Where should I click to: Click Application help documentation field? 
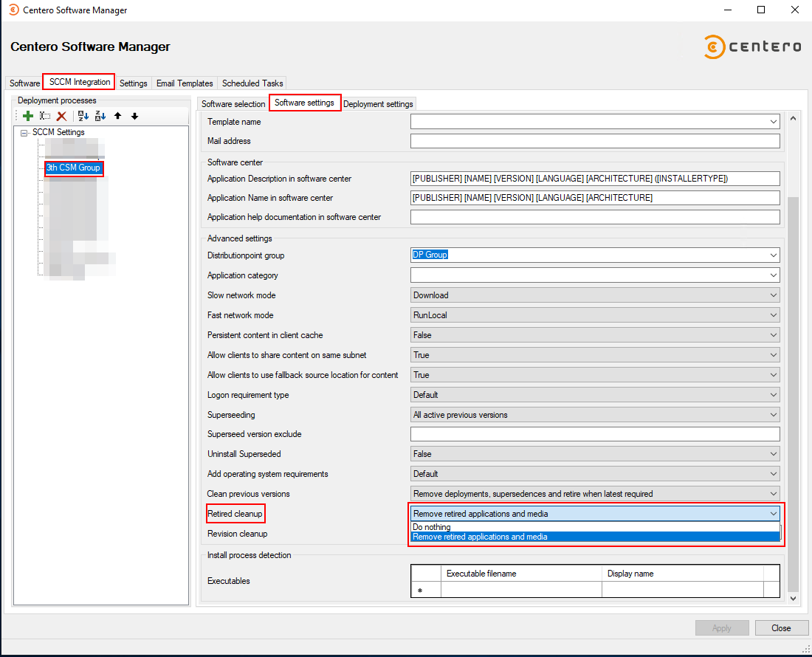[x=595, y=217]
